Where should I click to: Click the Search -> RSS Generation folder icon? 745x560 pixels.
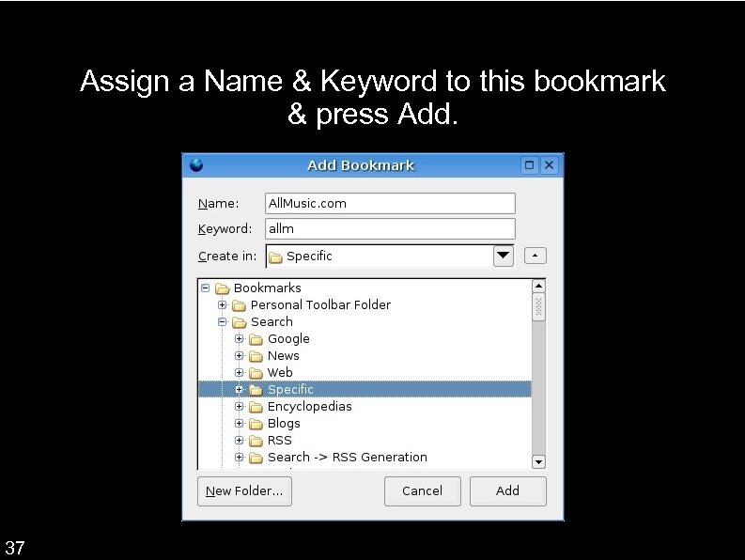coord(256,458)
